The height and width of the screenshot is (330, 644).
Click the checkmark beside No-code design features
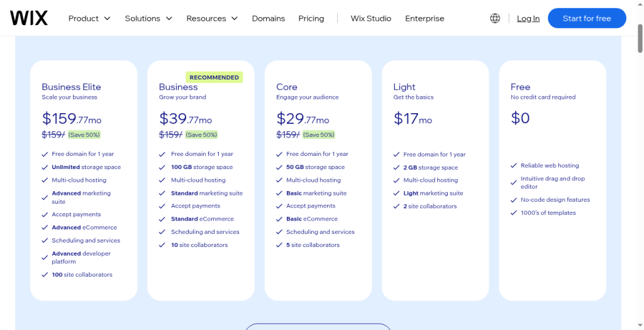pos(513,200)
